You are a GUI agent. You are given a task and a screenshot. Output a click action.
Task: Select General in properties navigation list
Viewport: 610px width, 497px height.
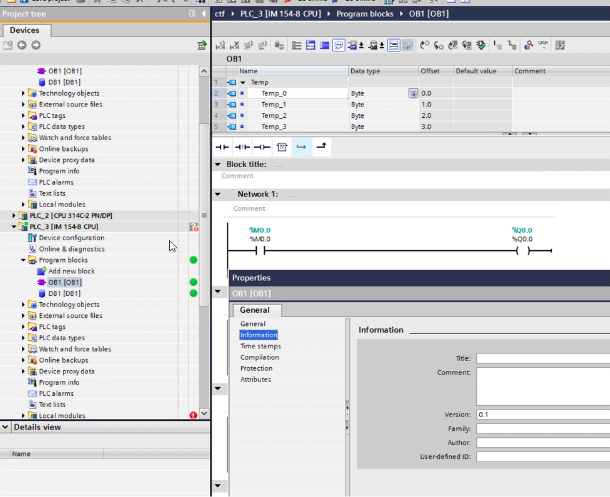253,324
